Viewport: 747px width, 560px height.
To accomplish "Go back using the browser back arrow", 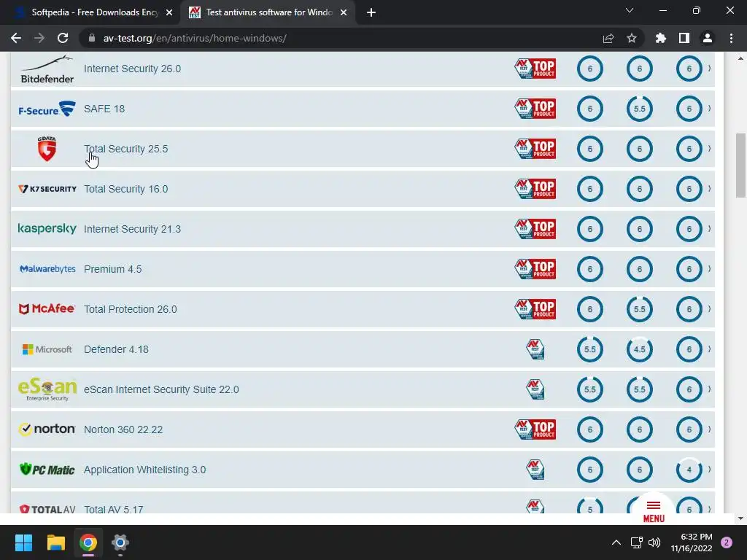I will pyautogui.click(x=16, y=38).
